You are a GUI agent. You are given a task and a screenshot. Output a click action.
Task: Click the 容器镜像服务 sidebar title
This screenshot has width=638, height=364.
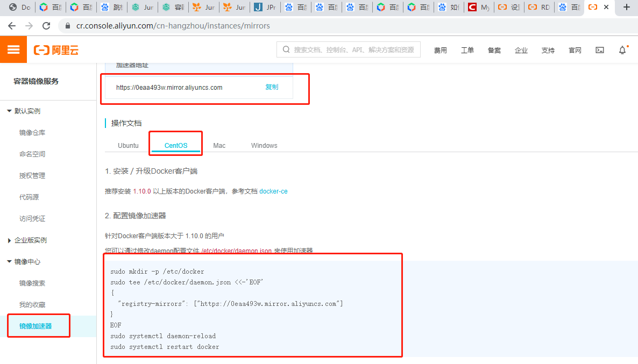pyautogui.click(x=36, y=81)
